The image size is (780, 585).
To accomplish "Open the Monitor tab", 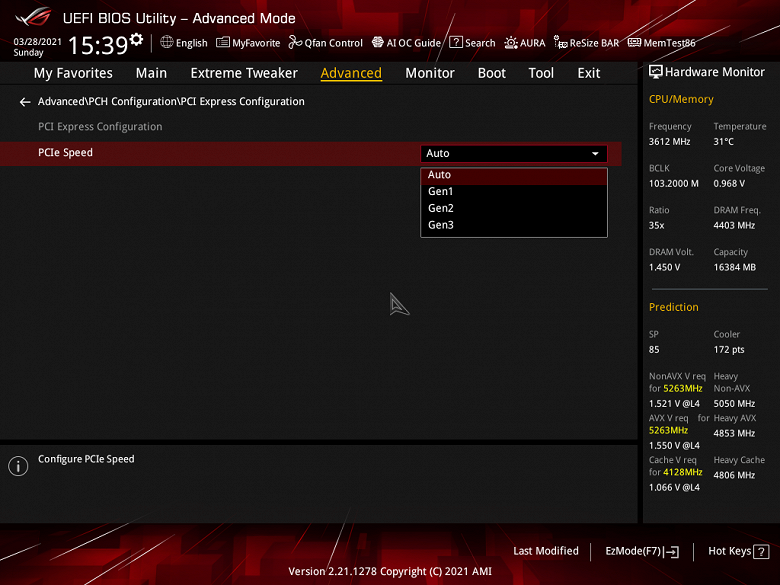I will (x=430, y=73).
